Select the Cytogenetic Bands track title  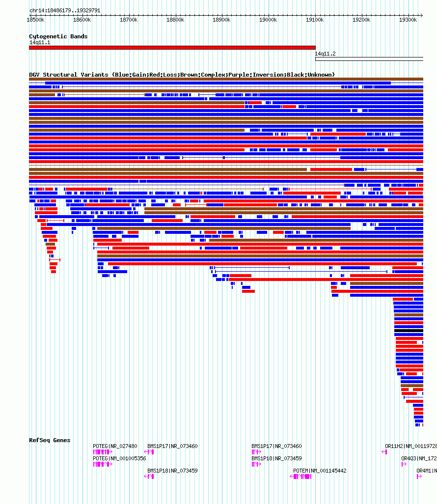pyautogui.click(x=58, y=36)
